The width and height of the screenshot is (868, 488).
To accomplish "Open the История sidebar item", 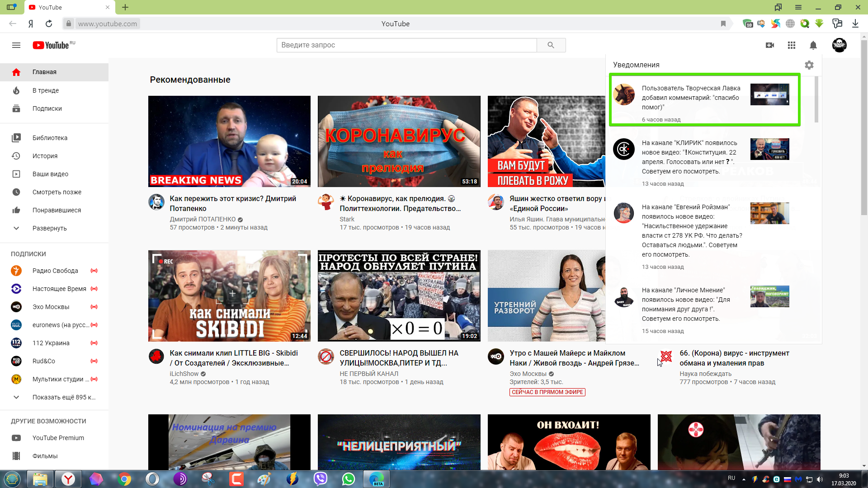I will click(x=45, y=156).
